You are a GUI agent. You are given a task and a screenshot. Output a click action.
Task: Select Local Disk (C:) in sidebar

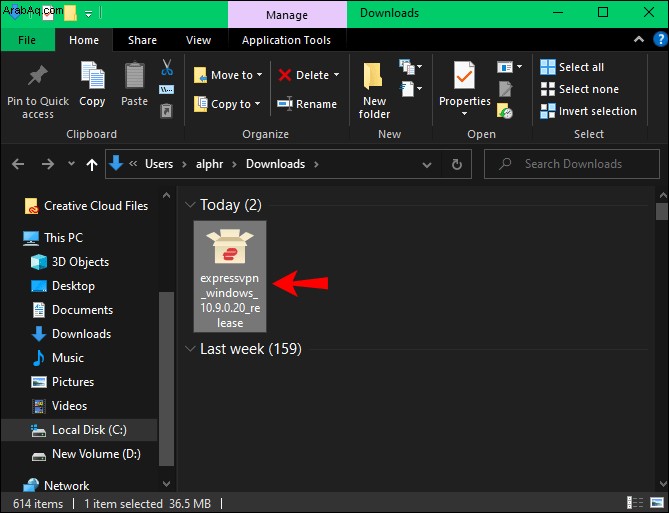click(79, 430)
